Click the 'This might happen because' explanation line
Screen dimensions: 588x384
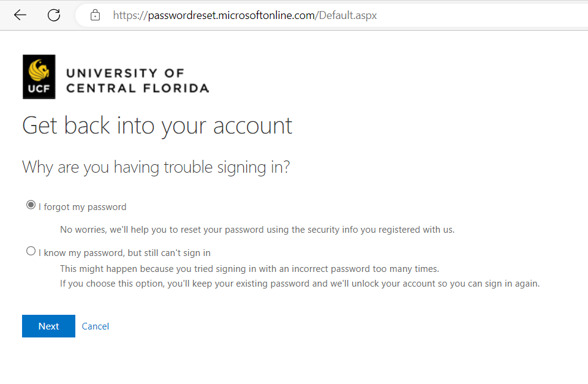[249, 269]
